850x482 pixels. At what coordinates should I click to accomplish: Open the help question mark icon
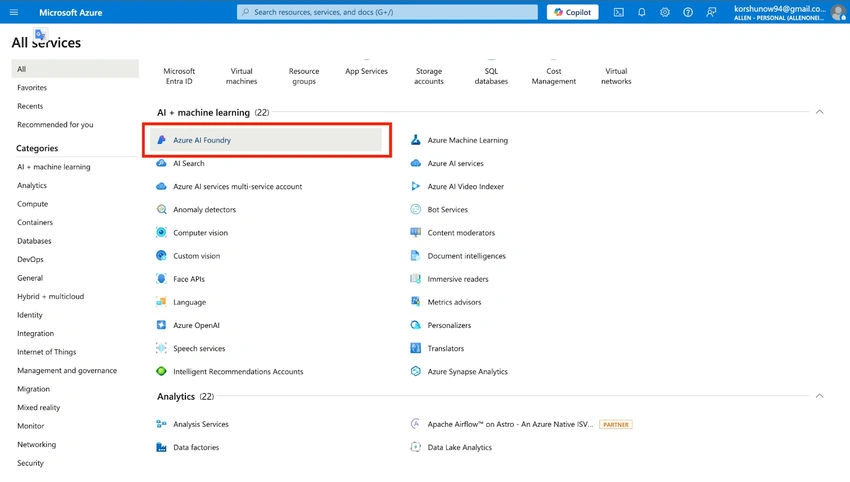[688, 12]
